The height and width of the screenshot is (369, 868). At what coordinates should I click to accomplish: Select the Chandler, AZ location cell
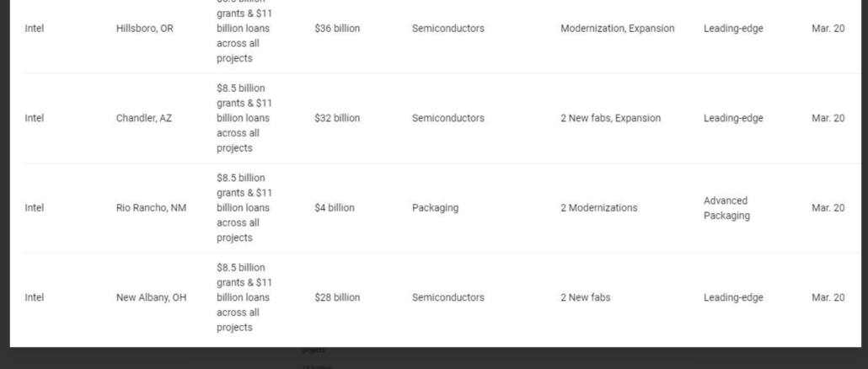click(x=144, y=118)
